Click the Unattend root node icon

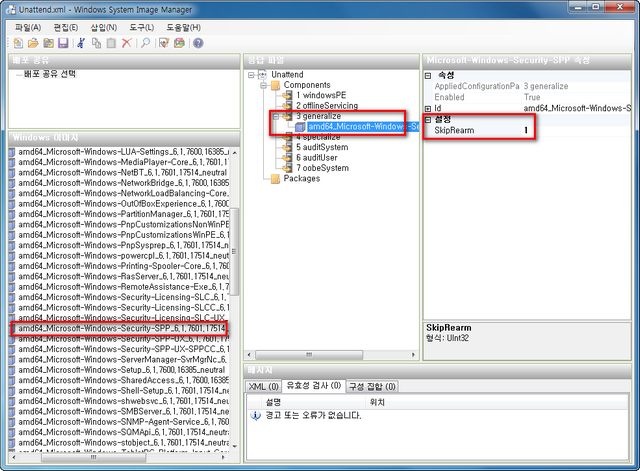click(x=263, y=75)
